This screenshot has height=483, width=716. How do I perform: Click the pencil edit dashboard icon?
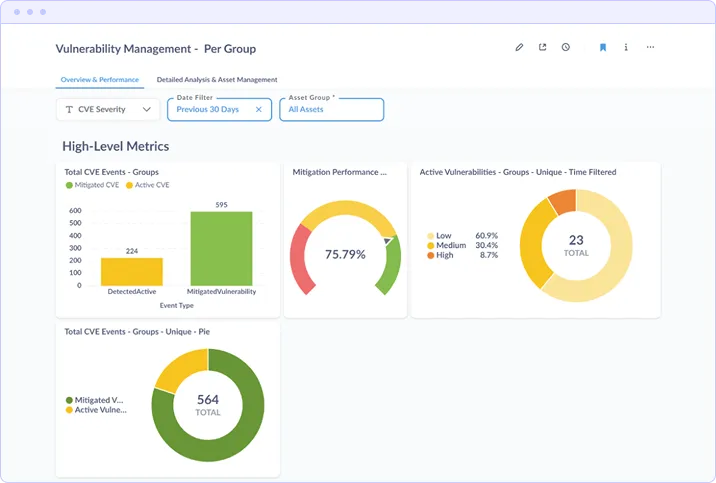[519, 47]
